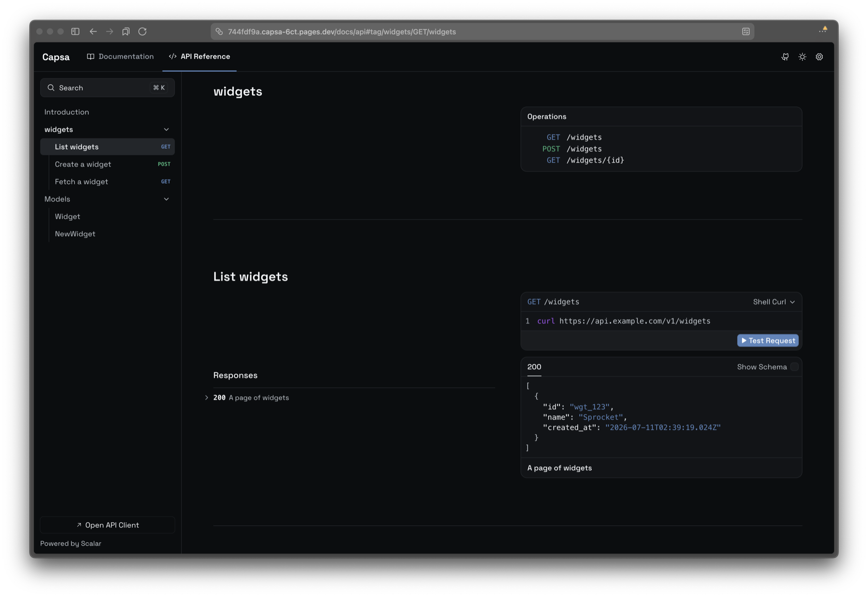Click the created_at timestamp value
The image size is (868, 597).
[663, 427]
